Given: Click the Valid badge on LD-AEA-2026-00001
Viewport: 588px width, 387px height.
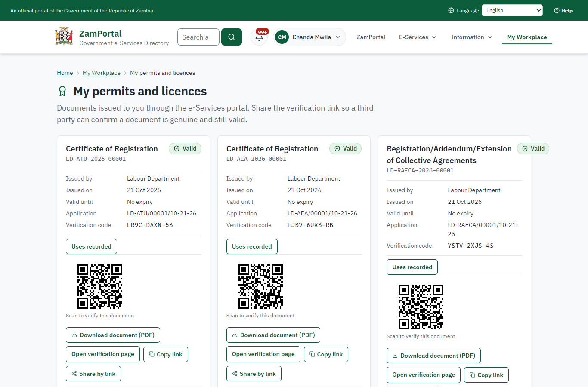Looking at the screenshot, I should pyautogui.click(x=346, y=148).
